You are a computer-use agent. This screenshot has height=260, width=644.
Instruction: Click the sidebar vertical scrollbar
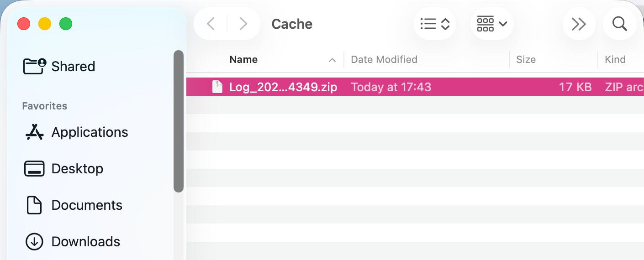click(179, 121)
